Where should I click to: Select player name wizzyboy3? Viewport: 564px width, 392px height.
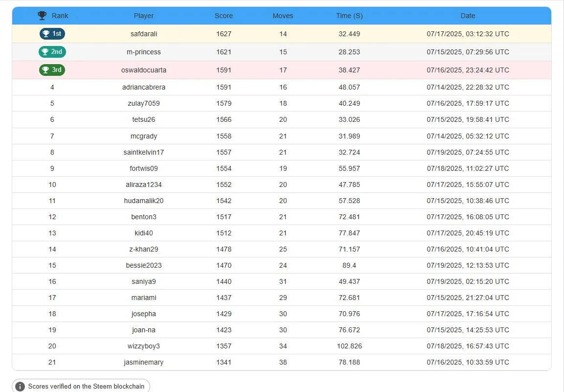coord(143,346)
